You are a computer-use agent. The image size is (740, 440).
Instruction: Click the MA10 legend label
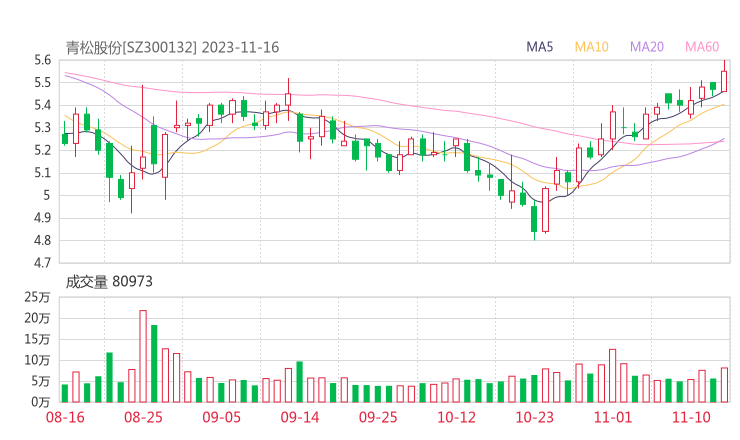pyautogui.click(x=591, y=47)
